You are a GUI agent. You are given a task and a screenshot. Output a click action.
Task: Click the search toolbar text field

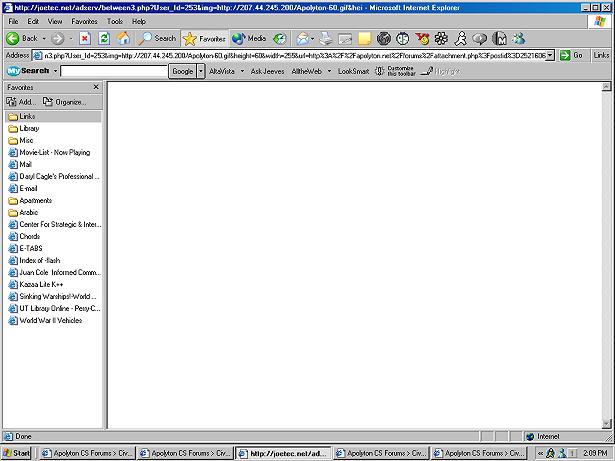point(113,72)
